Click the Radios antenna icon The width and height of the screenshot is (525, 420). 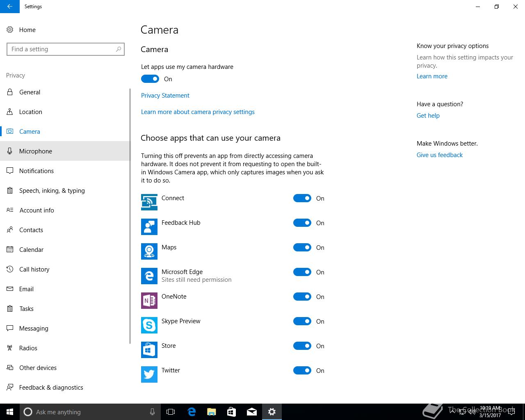[x=10, y=348]
